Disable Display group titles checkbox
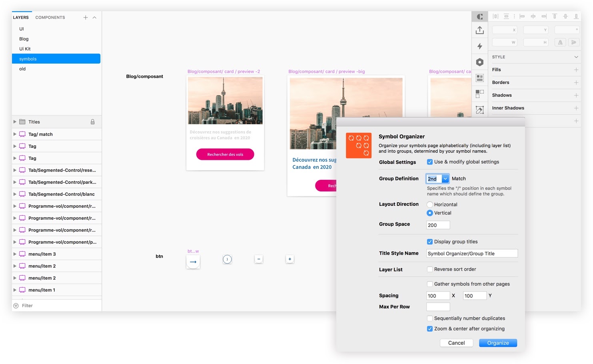The height and width of the screenshot is (364, 593). click(x=430, y=242)
